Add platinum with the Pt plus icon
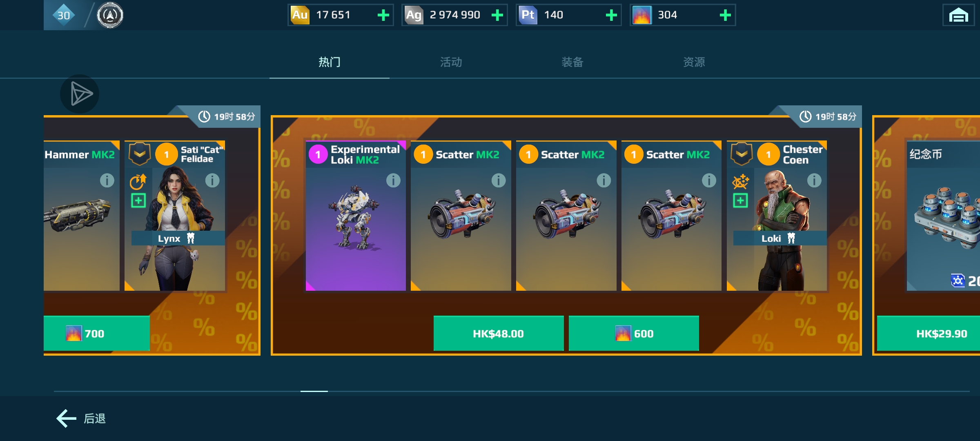Screen dimensions: 980x441 point(611,16)
